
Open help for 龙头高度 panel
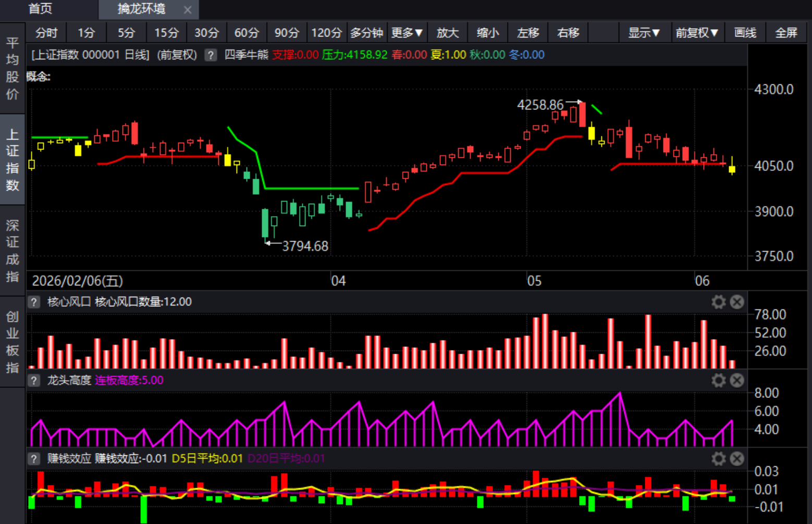pyautogui.click(x=34, y=381)
